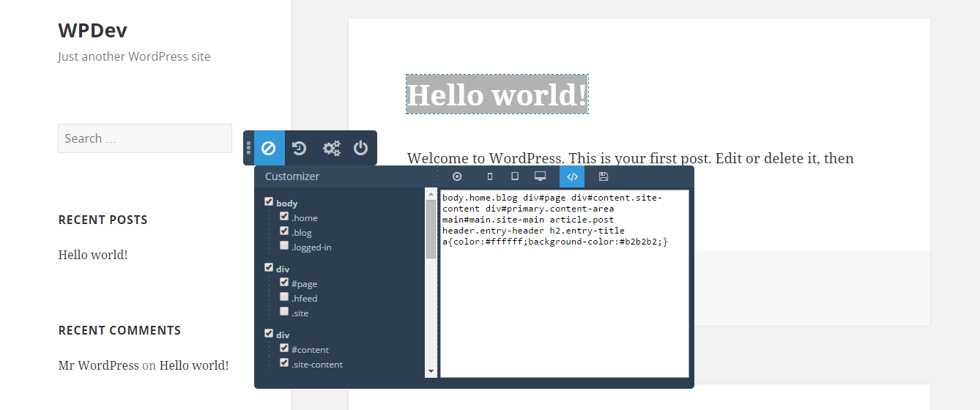980x410 pixels.
Task: Click the power icon in toolbar
Action: pos(360,148)
